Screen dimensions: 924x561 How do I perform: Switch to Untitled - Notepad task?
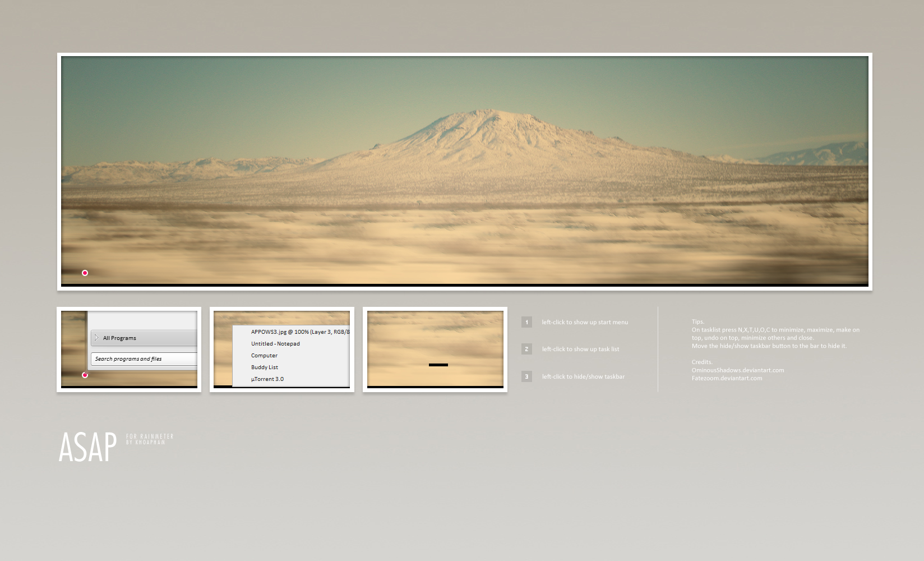pyautogui.click(x=275, y=344)
